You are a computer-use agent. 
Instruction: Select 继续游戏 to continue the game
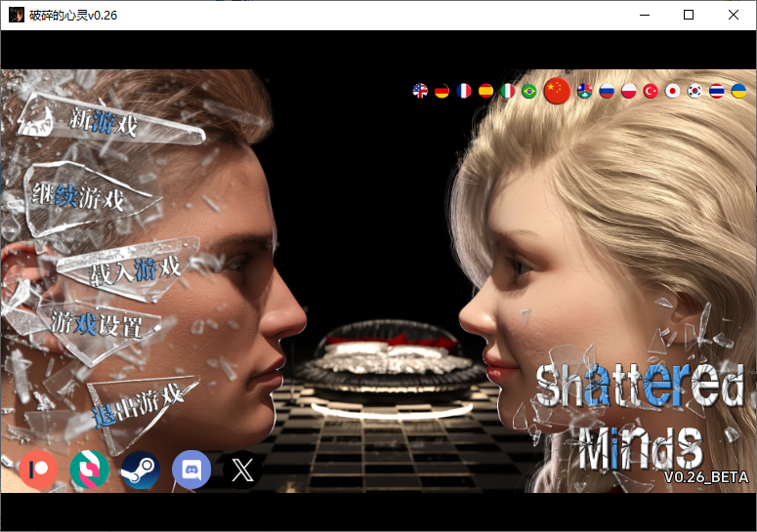tap(79, 196)
